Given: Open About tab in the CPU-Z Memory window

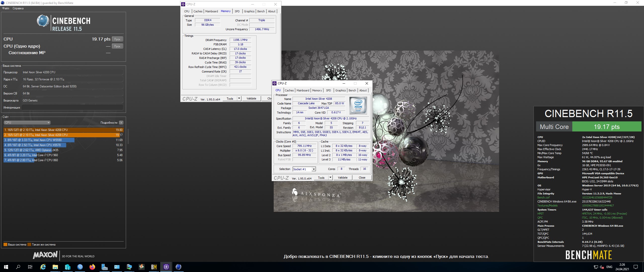Looking at the screenshot, I should tap(272, 11).
